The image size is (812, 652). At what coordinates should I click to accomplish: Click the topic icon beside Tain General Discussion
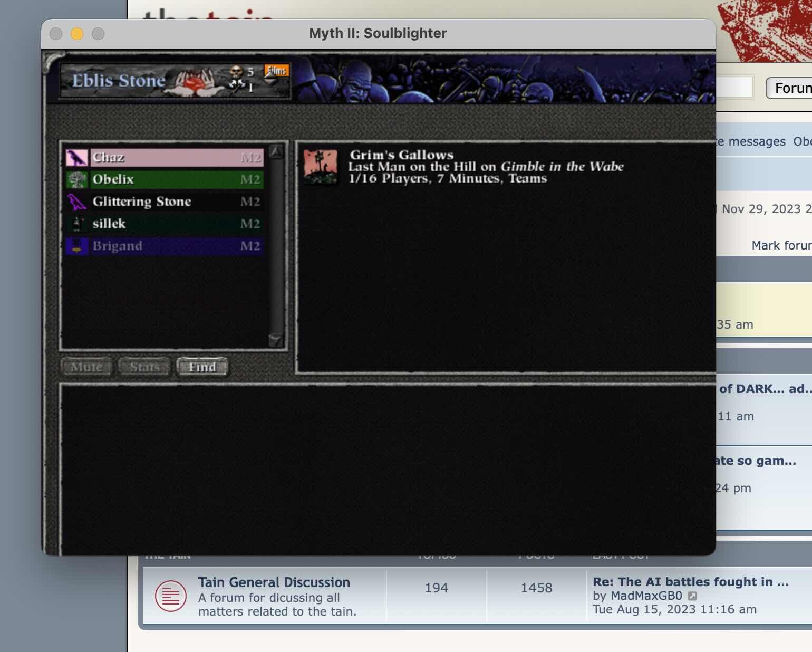[170, 596]
